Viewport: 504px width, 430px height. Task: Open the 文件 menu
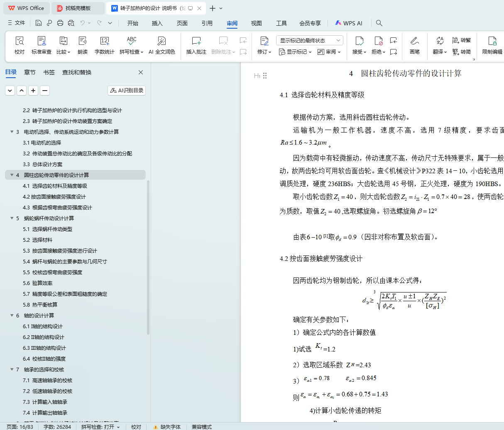click(x=17, y=23)
